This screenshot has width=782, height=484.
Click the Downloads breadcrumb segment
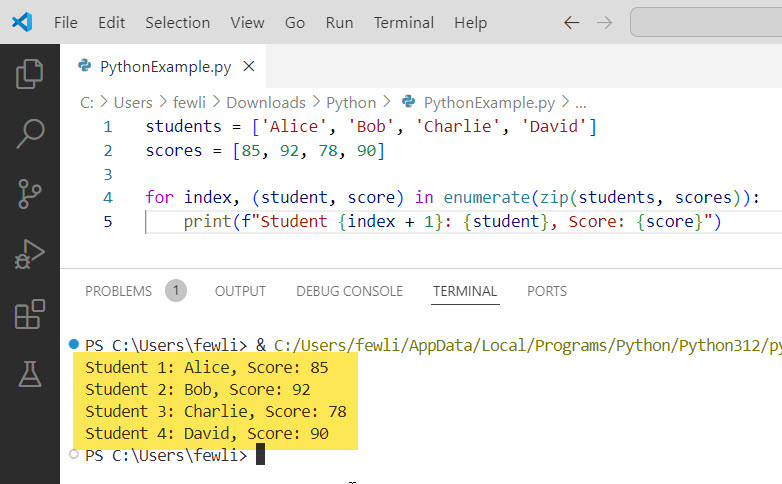click(266, 102)
